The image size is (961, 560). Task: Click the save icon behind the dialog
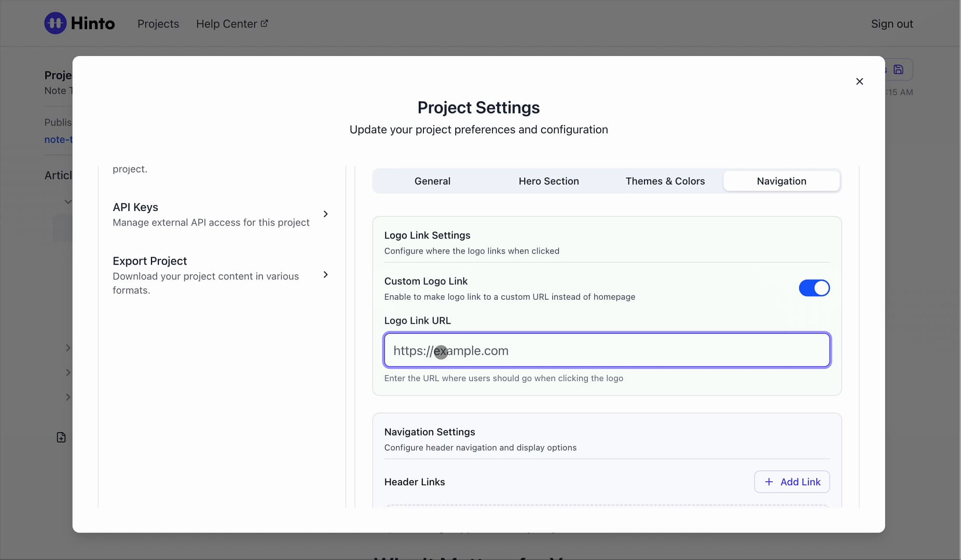898,69
